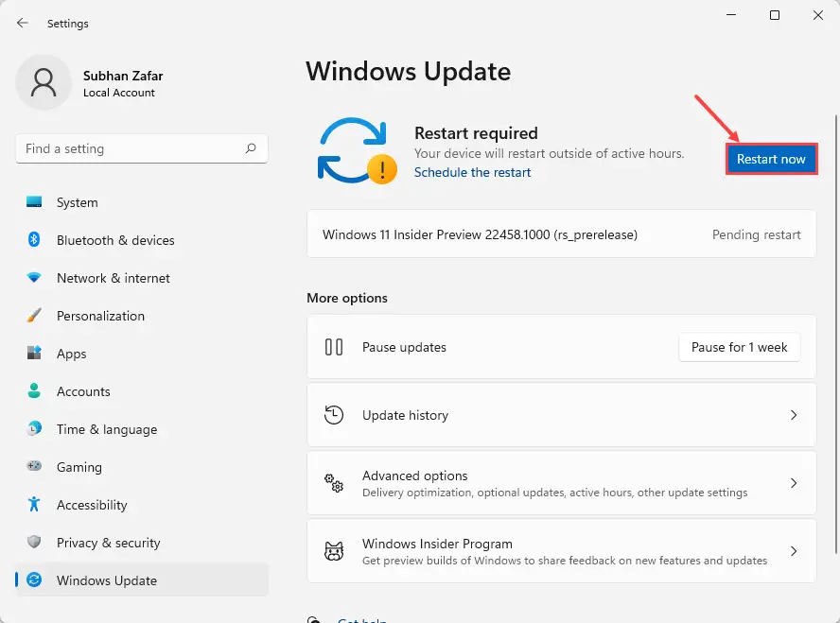Expand Advanced options chevron
840x623 pixels.
pos(794,483)
